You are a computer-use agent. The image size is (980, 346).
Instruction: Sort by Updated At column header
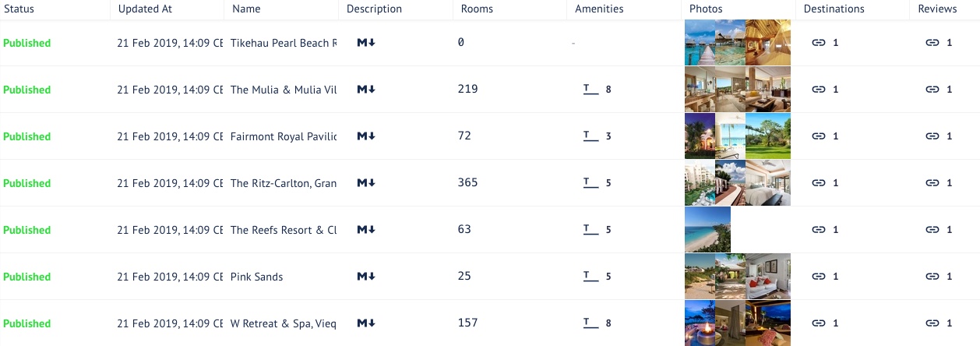(144, 9)
